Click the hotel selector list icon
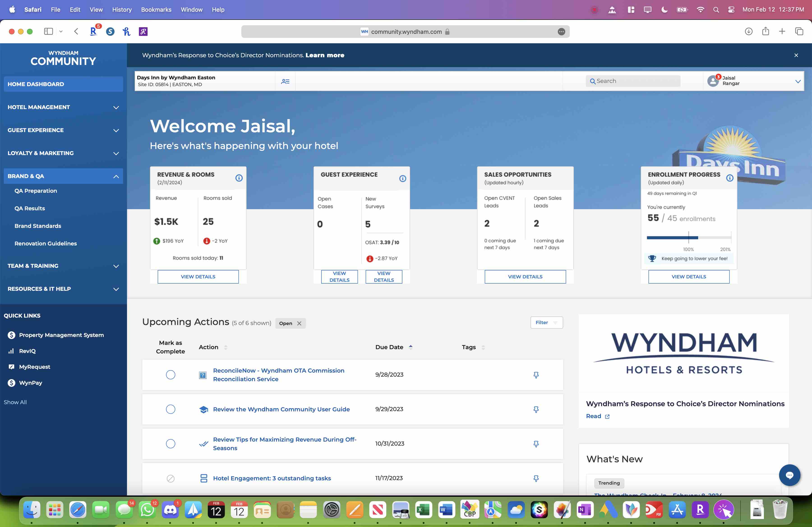 285,81
